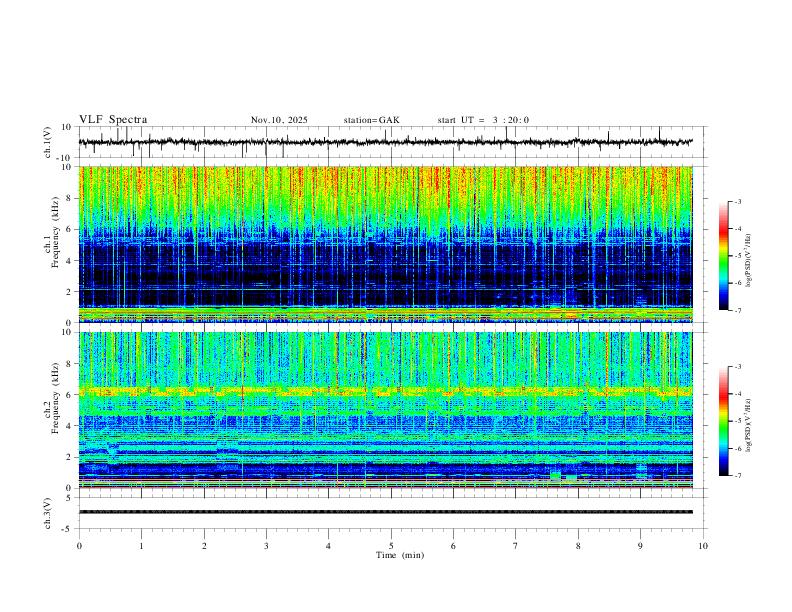Click the lower colorbar log(PSD) label
The height and width of the screenshot is (612, 792).
748,426
